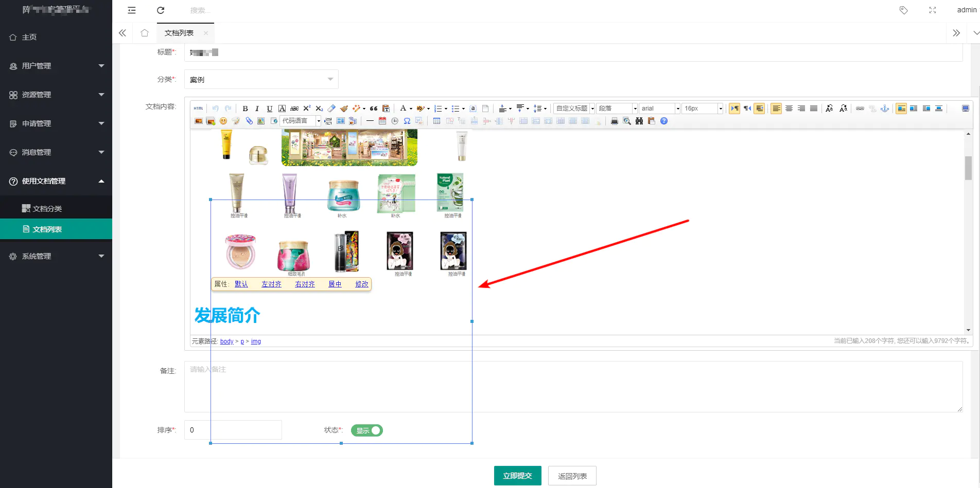This screenshot has width=980, height=488.
Task: Insert a blockquote
Action: [374, 109]
